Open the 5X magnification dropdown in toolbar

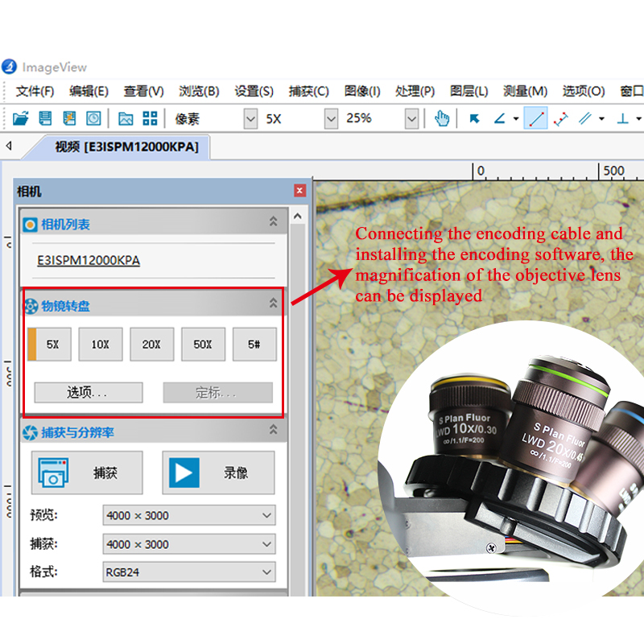click(331, 119)
